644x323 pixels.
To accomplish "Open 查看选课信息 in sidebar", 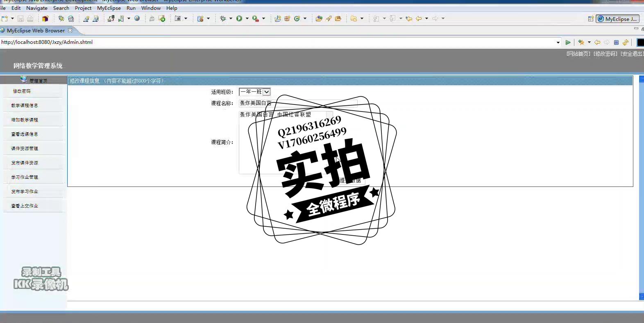I will 25,134.
